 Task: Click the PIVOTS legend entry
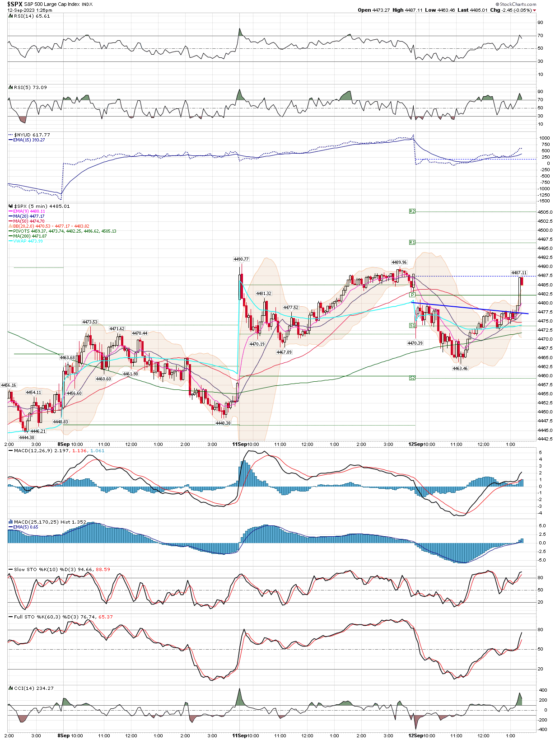(65, 231)
